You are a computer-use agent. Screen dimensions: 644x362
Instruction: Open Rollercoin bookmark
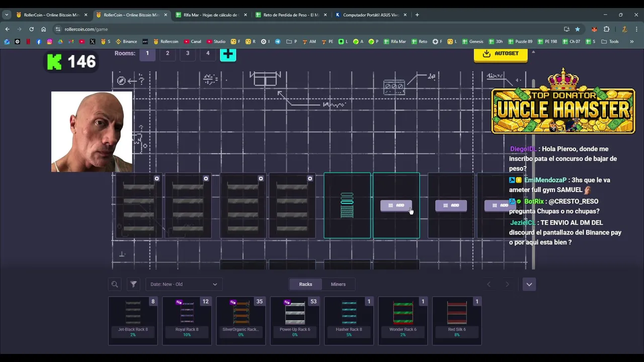166,42
